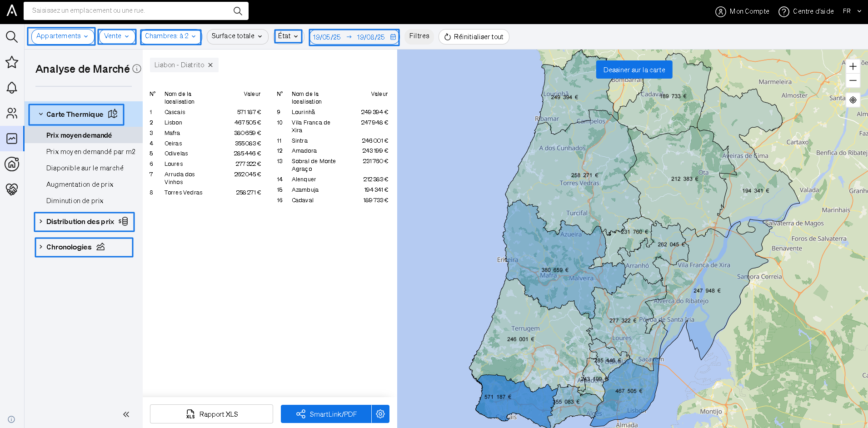Select Prix moyen demandé par m2
The image size is (868, 428).
[x=90, y=152]
